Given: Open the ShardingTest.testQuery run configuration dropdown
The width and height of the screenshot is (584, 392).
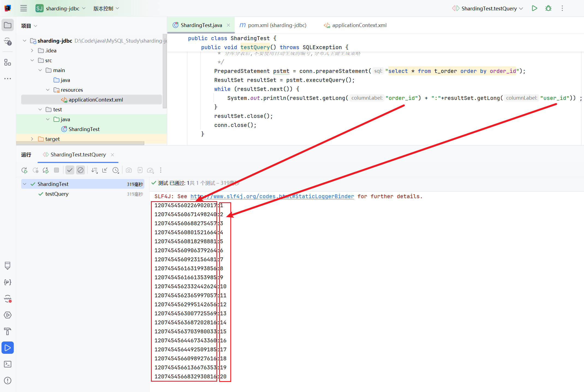Looking at the screenshot, I should tap(488, 8).
